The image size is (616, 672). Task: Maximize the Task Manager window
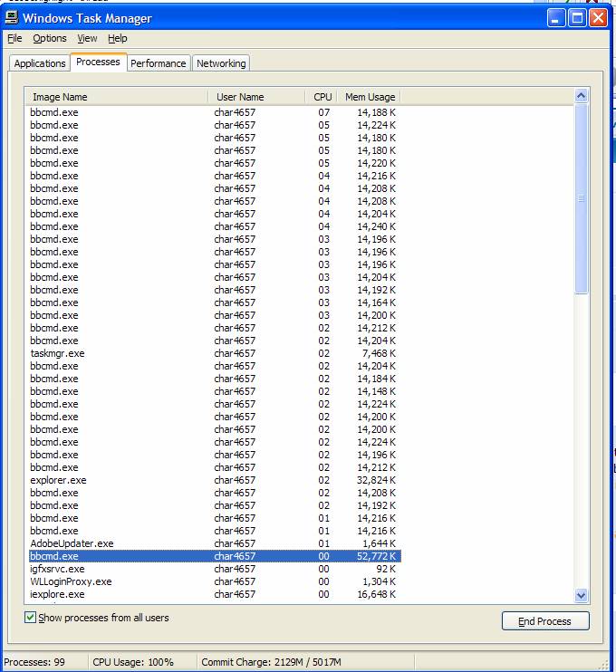point(577,18)
